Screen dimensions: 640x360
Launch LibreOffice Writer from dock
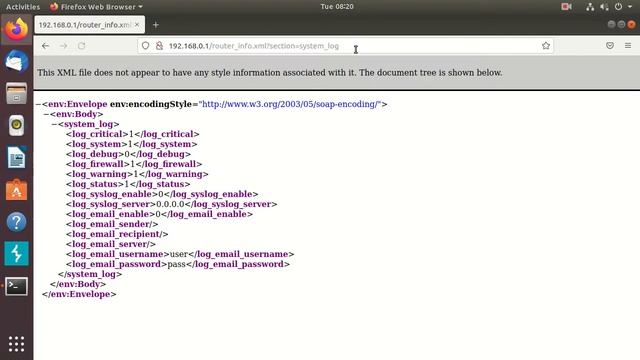tap(16, 158)
